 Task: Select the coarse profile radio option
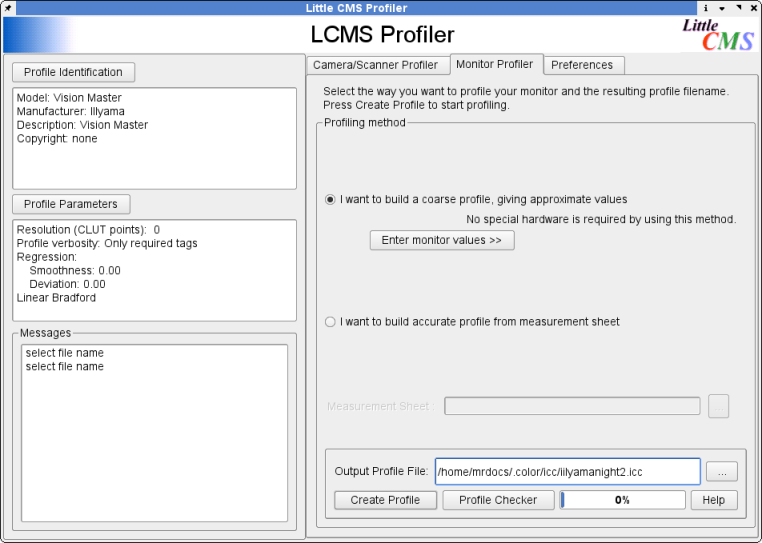click(x=331, y=199)
